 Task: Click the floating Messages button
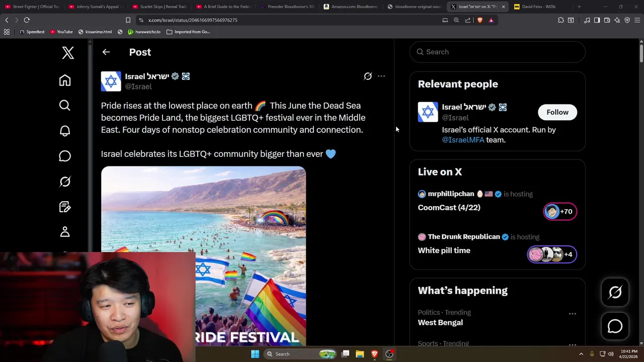coord(615,326)
